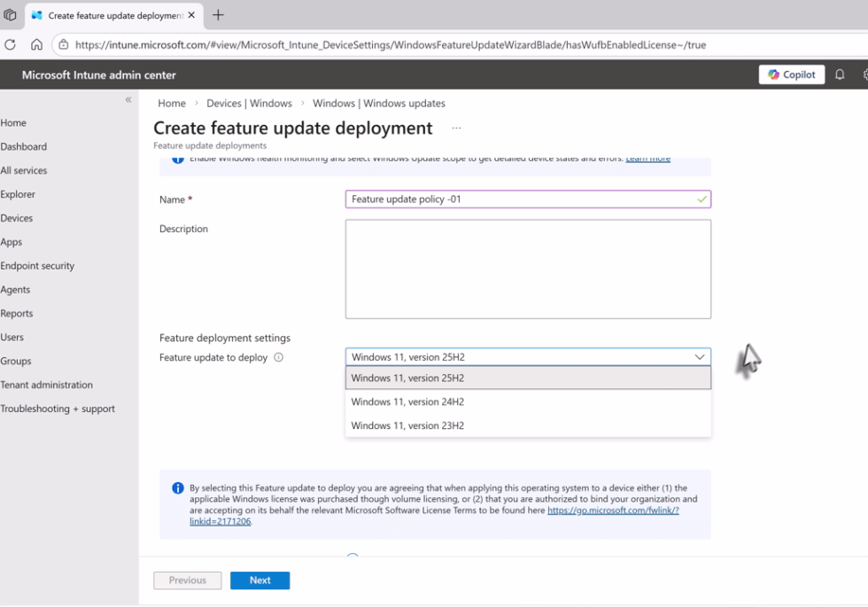
Task: Reload the page with refresh icon
Action: [10, 45]
